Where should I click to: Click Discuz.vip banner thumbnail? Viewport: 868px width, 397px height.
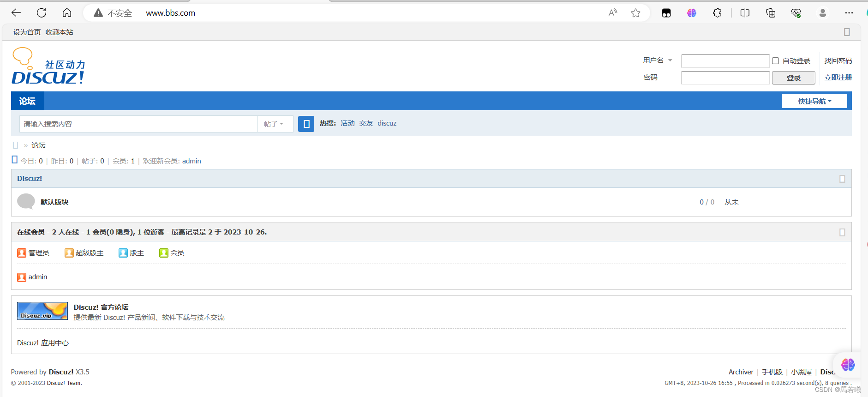(x=42, y=311)
